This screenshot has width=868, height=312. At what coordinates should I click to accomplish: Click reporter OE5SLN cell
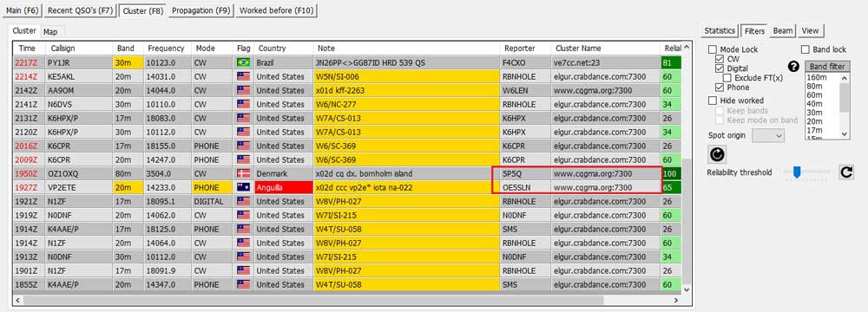pos(525,187)
